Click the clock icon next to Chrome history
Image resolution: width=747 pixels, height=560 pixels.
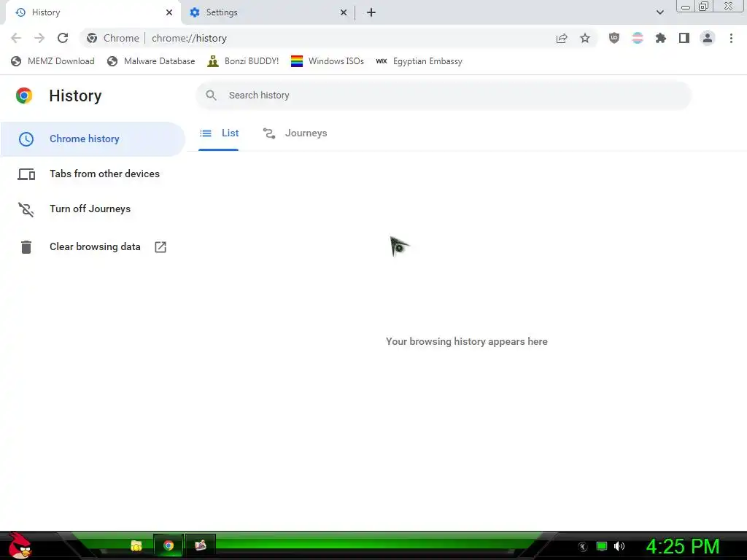[26, 139]
